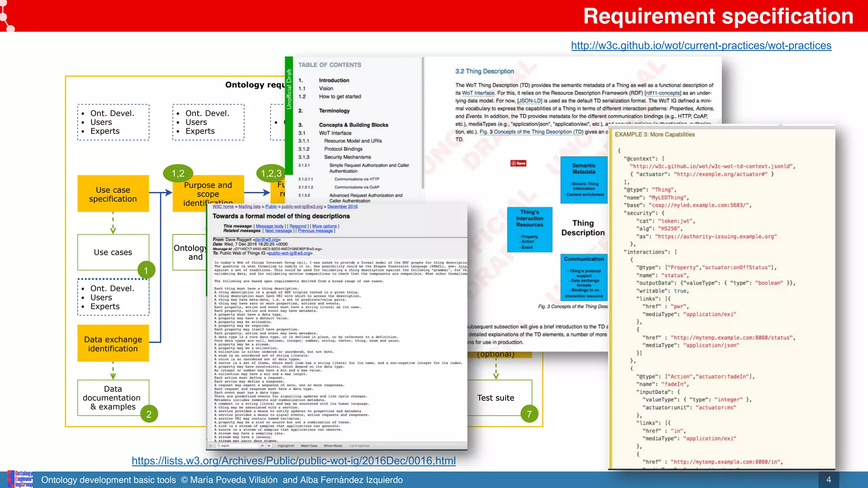Click the Use case specification box
This screenshot has width=868, height=488.
click(x=113, y=194)
